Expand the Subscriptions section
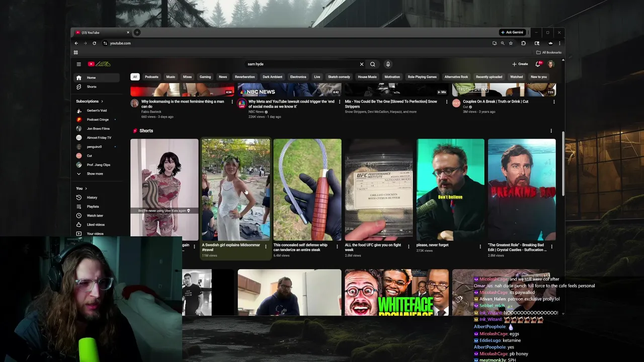 (x=90, y=101)
